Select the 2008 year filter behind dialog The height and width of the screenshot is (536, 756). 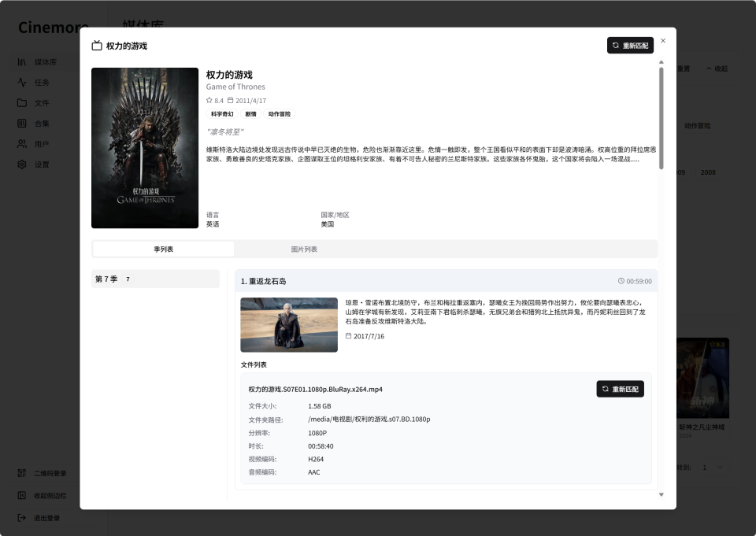(708, 172)
